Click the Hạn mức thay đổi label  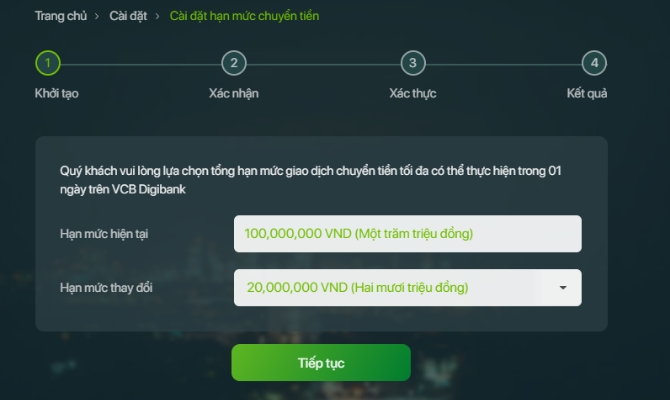click(106, 288)
